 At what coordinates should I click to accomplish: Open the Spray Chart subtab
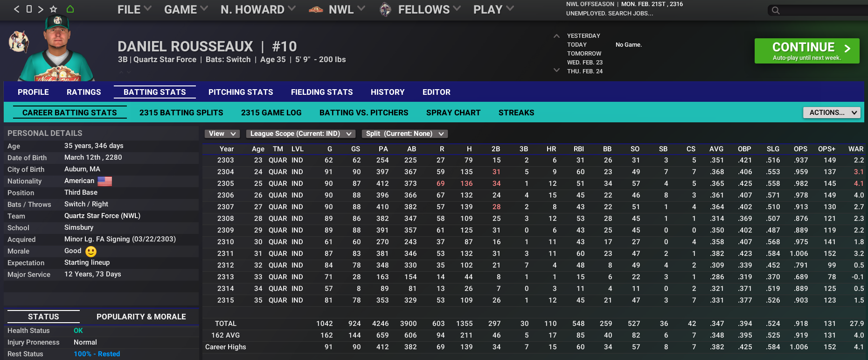(453, 113)
